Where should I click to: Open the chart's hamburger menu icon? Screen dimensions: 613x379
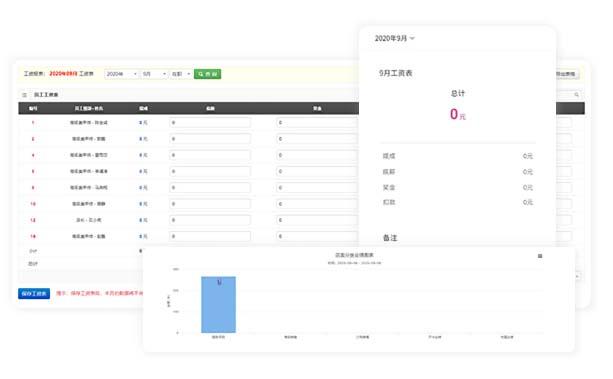(540, 256)
